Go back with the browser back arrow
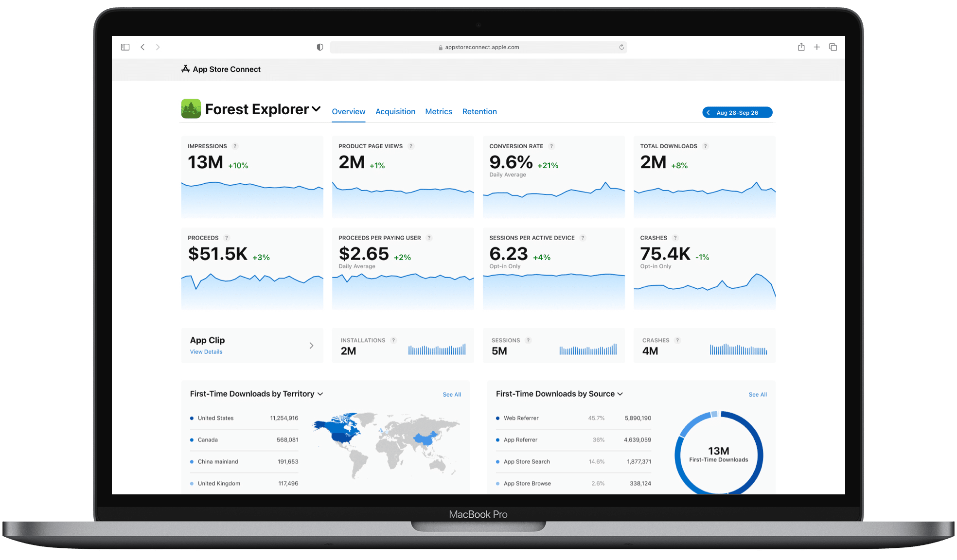This screenshot has height=560, width=957. tap(142, 47)
